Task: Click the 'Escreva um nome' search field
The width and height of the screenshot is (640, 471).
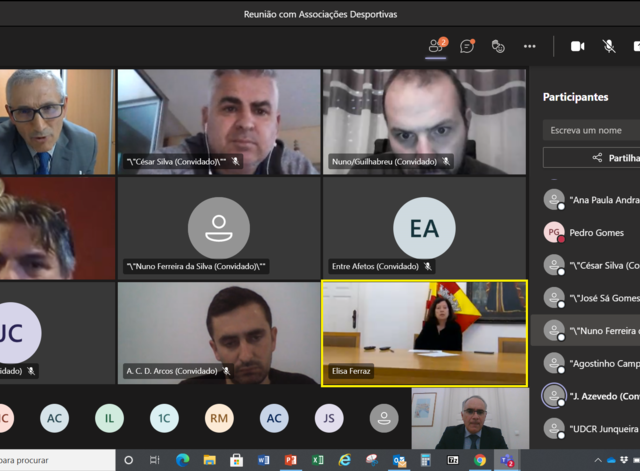Action: [x=592, y=130]
